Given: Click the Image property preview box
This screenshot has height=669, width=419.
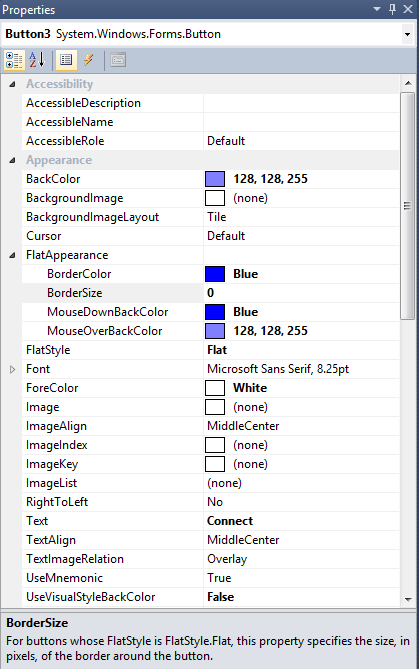Looking at the screenshot, I should coord(215,407).
